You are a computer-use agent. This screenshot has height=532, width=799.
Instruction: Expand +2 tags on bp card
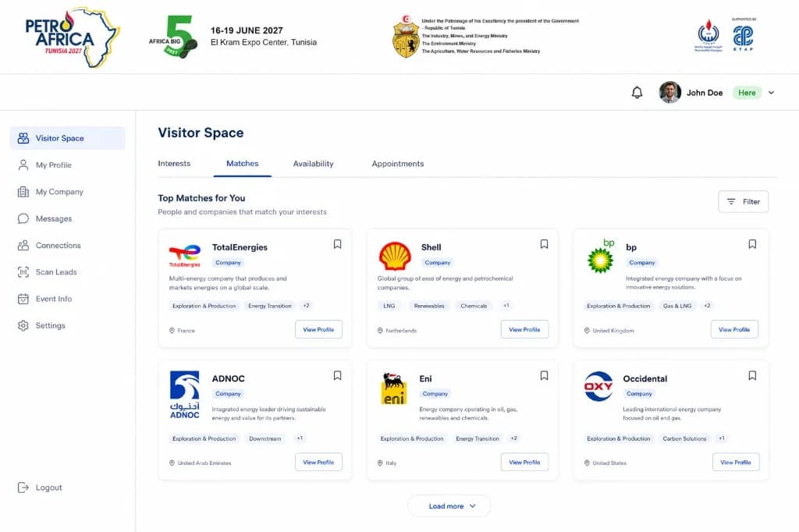(707, 306)
